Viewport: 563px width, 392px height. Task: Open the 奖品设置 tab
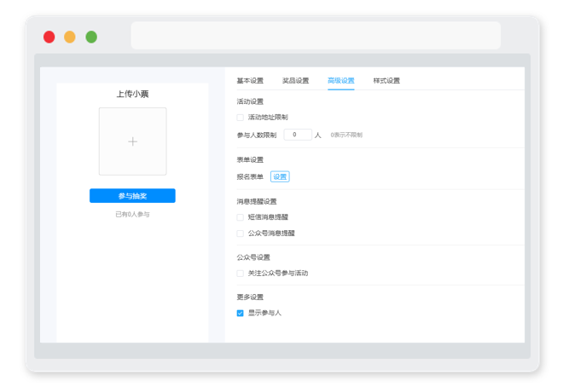click(x=295, y=81)
